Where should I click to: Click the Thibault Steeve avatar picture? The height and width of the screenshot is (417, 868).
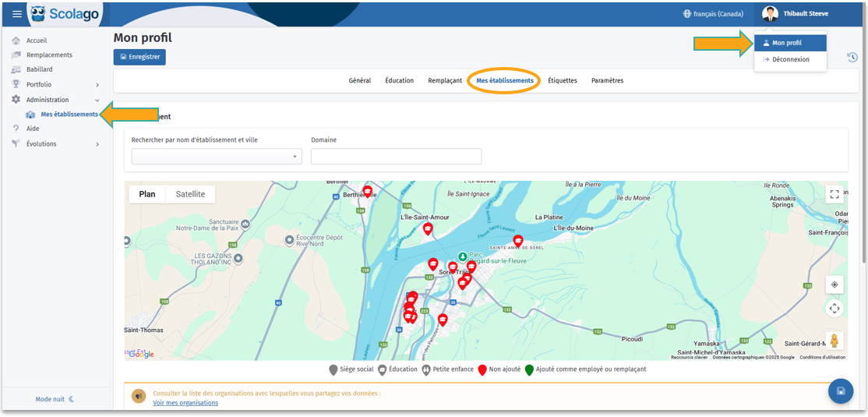tap(770, 14)
